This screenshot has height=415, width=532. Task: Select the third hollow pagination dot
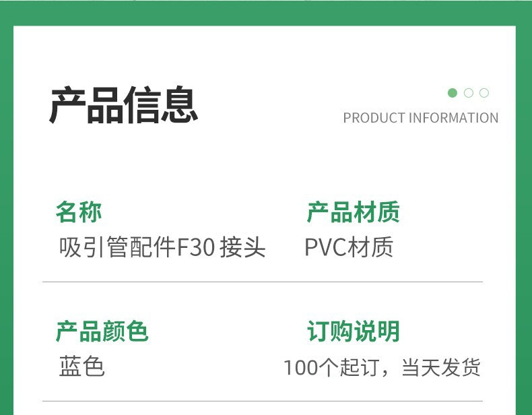pyautogui.click(x=484, y=93)
